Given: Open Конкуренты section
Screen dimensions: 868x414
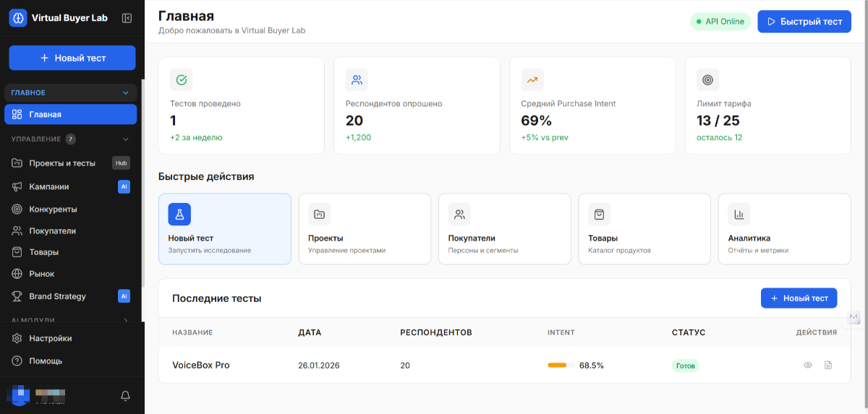Looking at the screenshot, I should pyautogui.click(x=70, y=209).
